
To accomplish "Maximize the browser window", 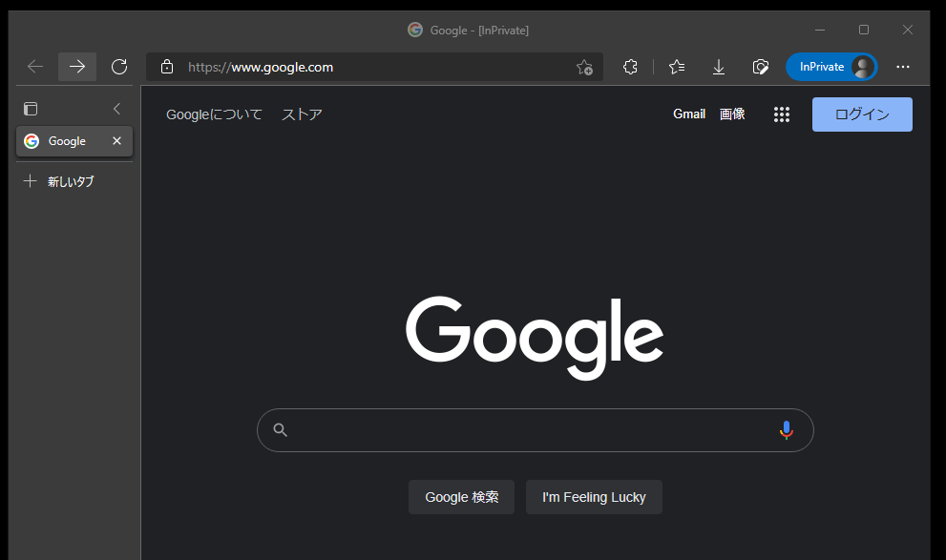I will 864,30.
